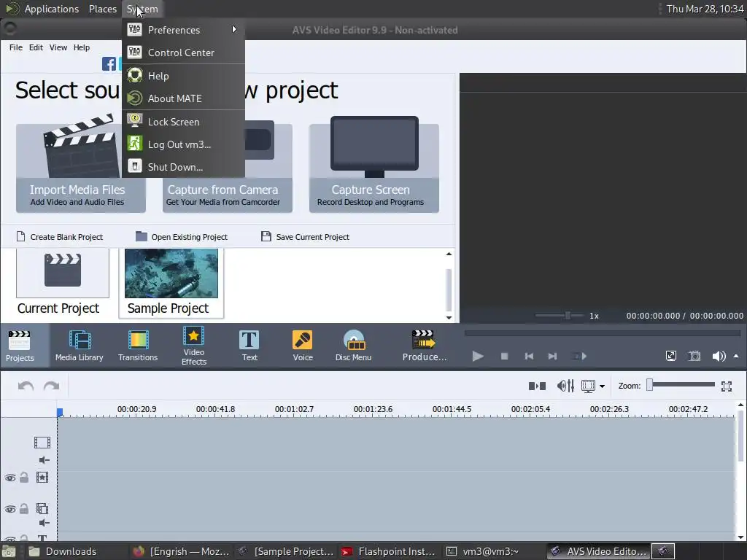This screenshot has height=560, width=747.
Task: Open the Media Library
Action: click(x=79, y=346)
